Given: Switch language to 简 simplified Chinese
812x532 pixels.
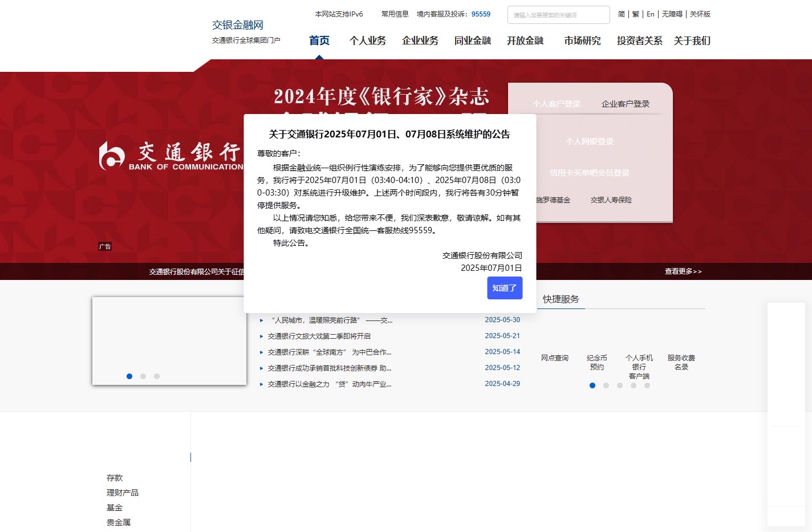Looking at the screenshot, I should click(622, 14).
